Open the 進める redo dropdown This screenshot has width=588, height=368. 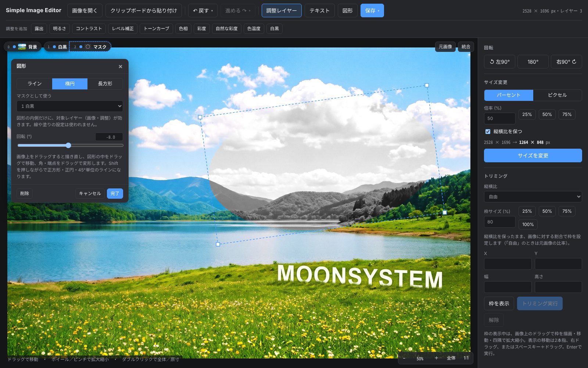pyautogui.click(x=238, y=11)
